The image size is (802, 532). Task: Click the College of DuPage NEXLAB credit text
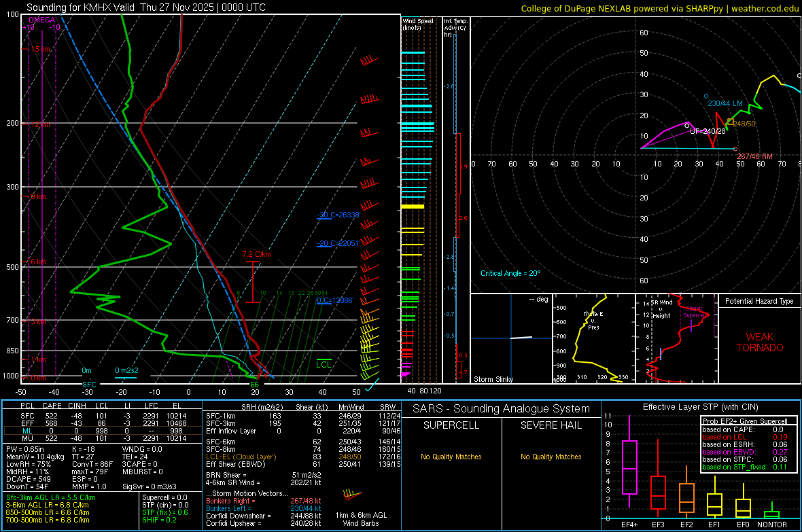click(659, 8)
